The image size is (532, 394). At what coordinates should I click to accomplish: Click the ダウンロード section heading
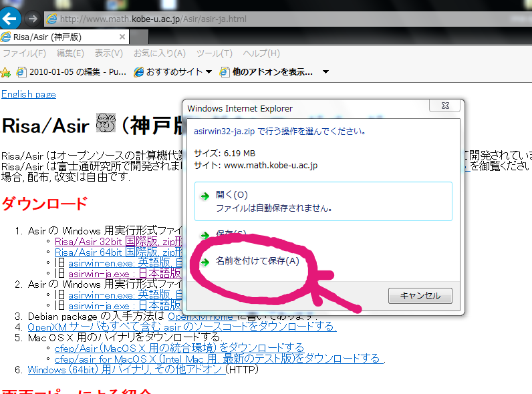pos(45,204)
